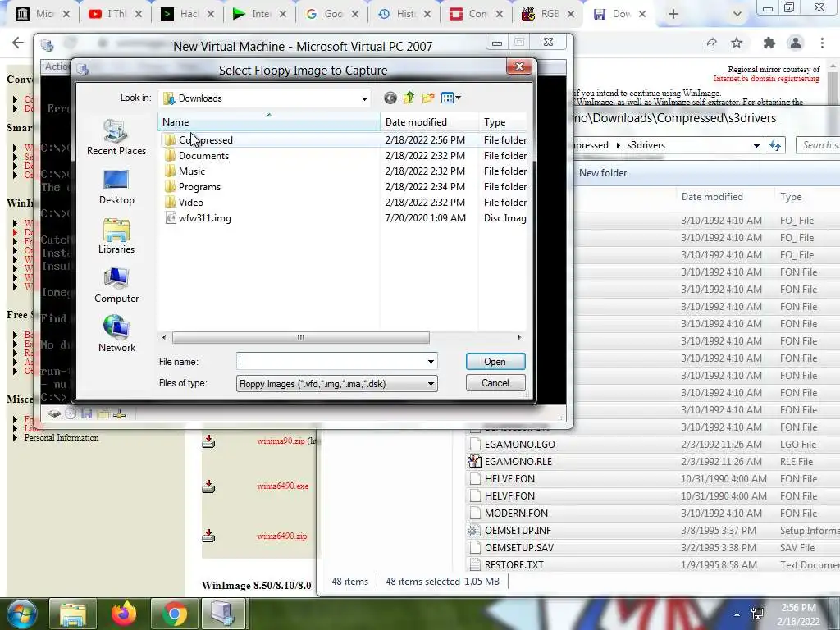The image size is (840, 630).
Task: Launch Firefox from taskbar
Action: [124, 614]
